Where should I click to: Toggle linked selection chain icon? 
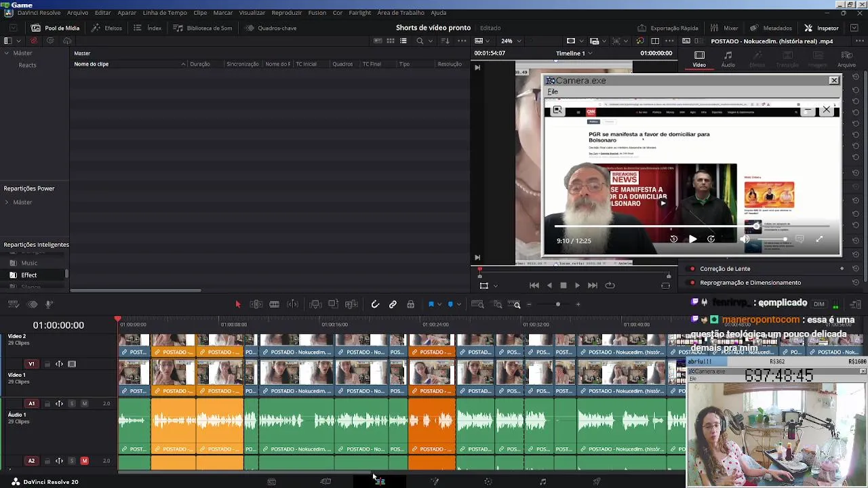point(393,304)
